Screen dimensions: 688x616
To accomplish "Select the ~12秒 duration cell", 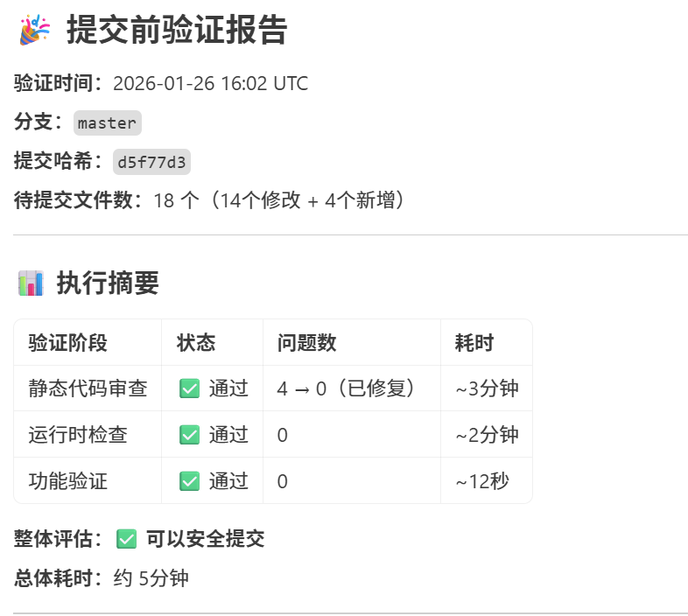I will click(x=487, y=481).
